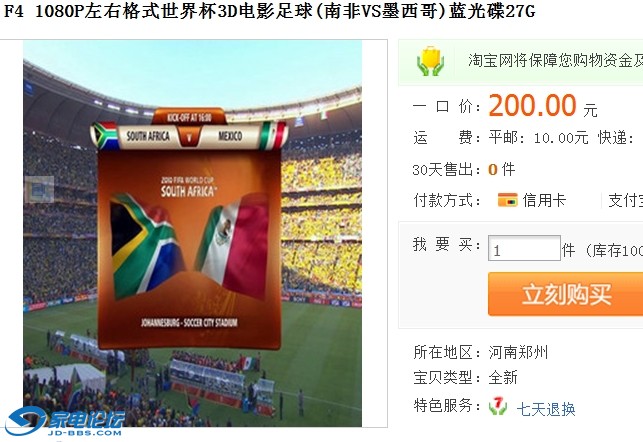643x442 pixels.
Task: Click the product title heading text
Action: 269,11
